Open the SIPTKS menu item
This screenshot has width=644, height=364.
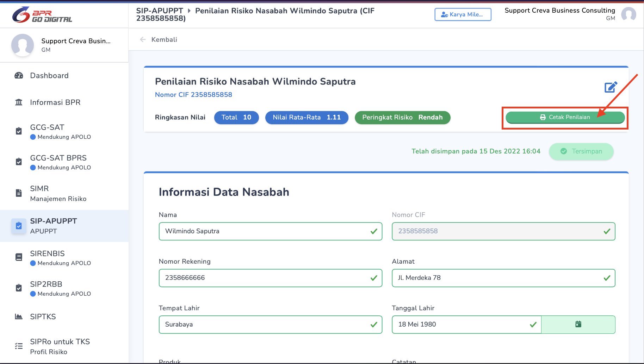click(64, 316)
